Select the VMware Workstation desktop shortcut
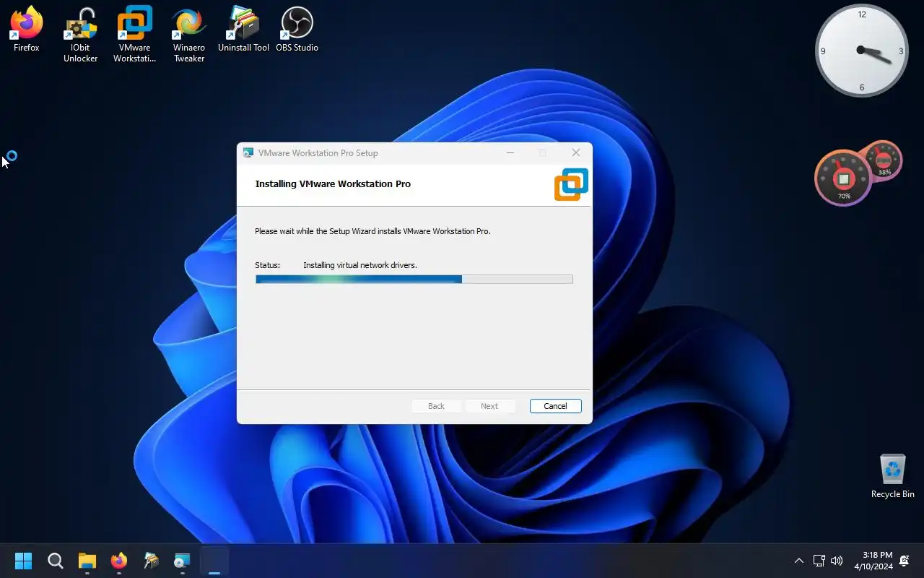Screen dimensions: 924x578 tap(134, 35)
